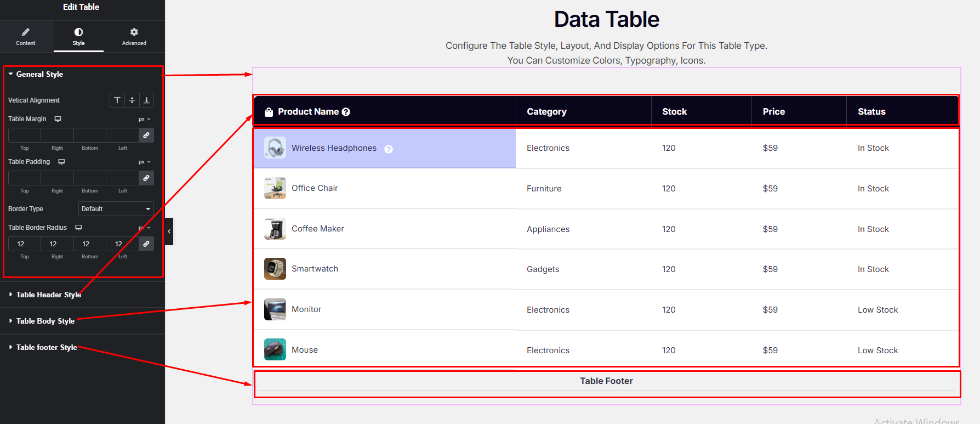Open the Border Type dropdown
Image resolution: width=980 pixels, height=424 pixels.
pyautogui.click(x=116, y=209)
